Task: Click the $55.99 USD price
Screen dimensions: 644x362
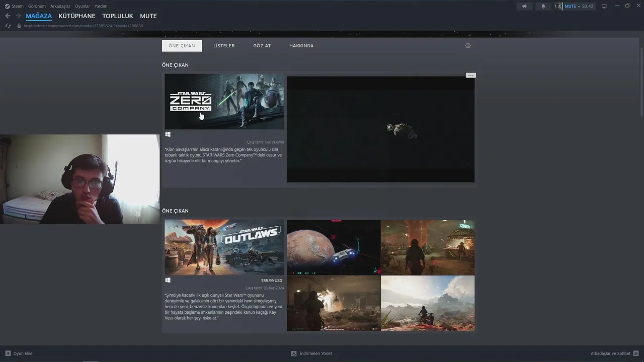Action: 272,281
